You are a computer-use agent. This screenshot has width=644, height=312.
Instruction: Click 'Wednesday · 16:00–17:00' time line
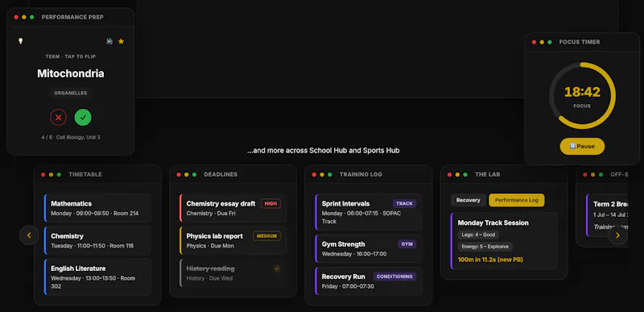354,254
